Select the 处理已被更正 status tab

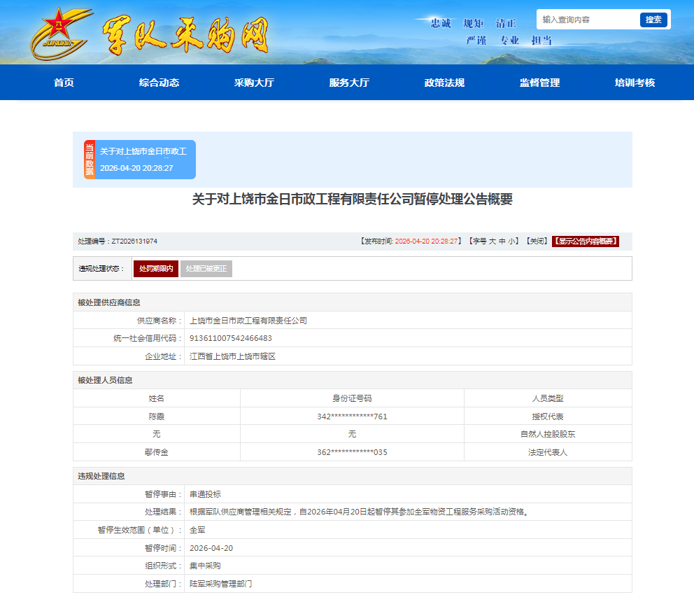pos(206,269)
